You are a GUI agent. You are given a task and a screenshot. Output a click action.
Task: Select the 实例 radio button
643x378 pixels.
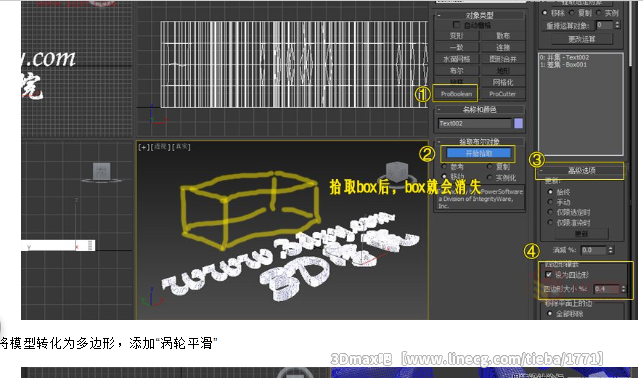pyautogui.click(x=599, y=13)
